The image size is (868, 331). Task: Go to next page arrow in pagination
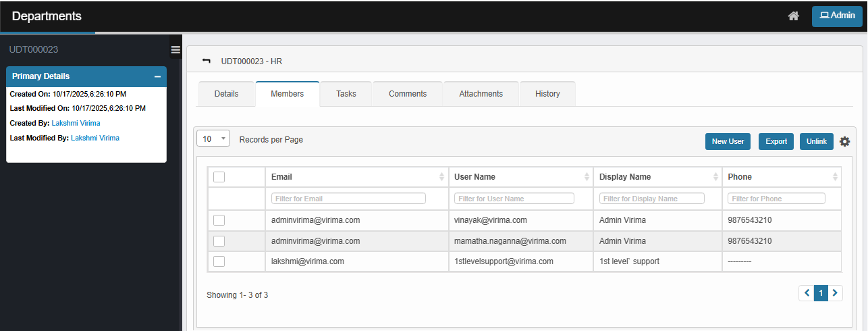click(836, 292)
